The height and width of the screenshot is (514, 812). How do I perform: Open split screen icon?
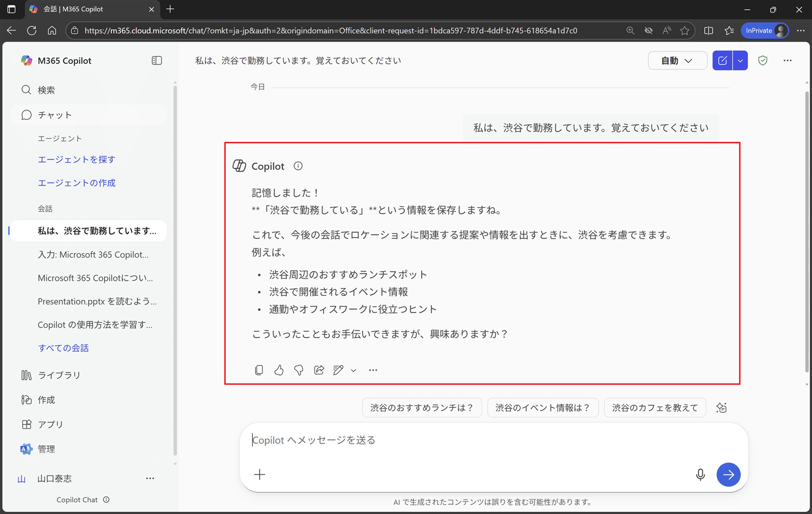coord(709,30)
